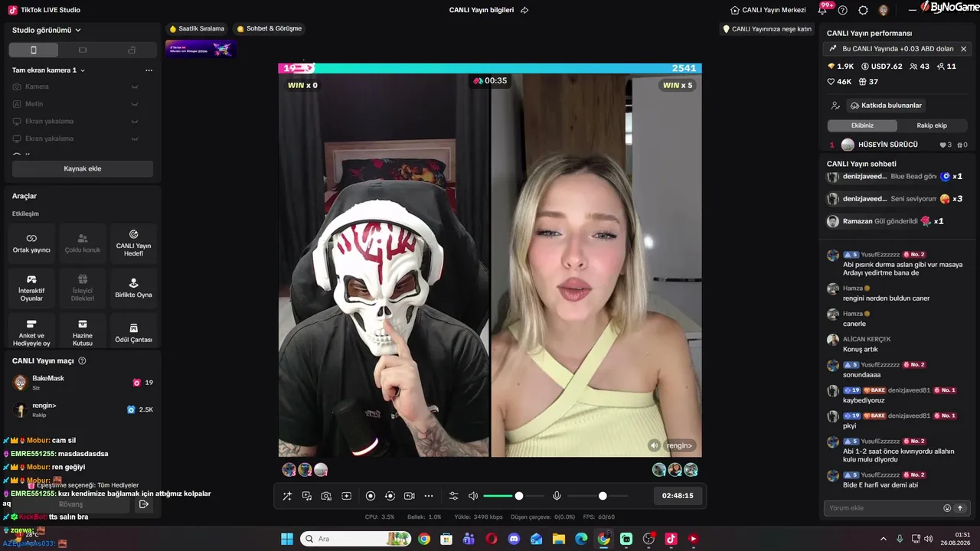Open CANLI Yayın bilgileri title
The image size is (980, 551).
tap(482, 10)
